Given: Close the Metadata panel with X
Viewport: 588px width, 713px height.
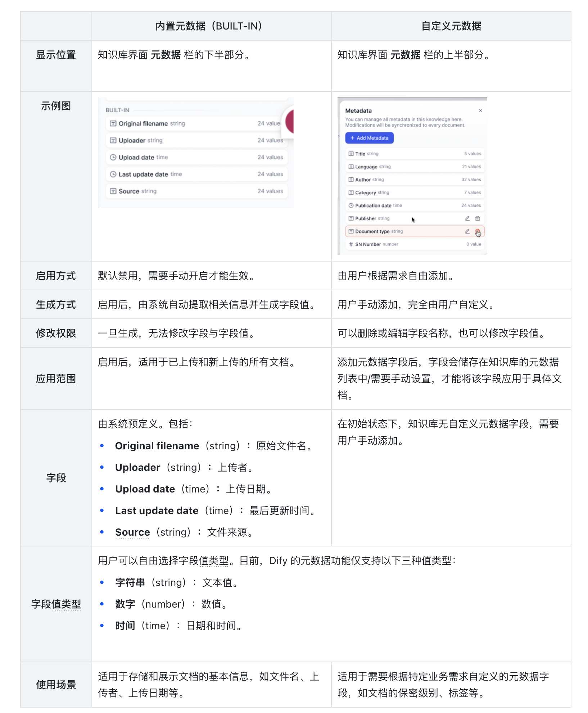Looking at the screenshot, I should click(480, 111).
